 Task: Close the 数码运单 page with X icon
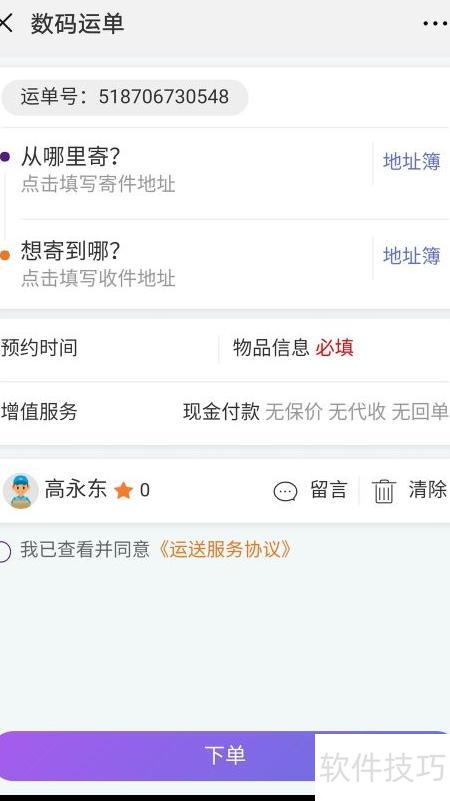pos(5,23)
